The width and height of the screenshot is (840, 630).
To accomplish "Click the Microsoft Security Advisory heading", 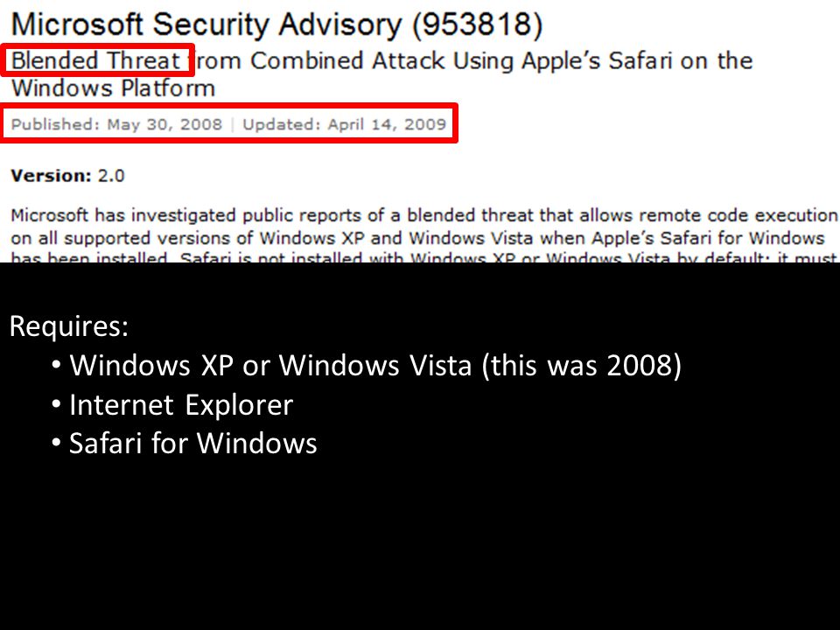I will pos(277,24).
